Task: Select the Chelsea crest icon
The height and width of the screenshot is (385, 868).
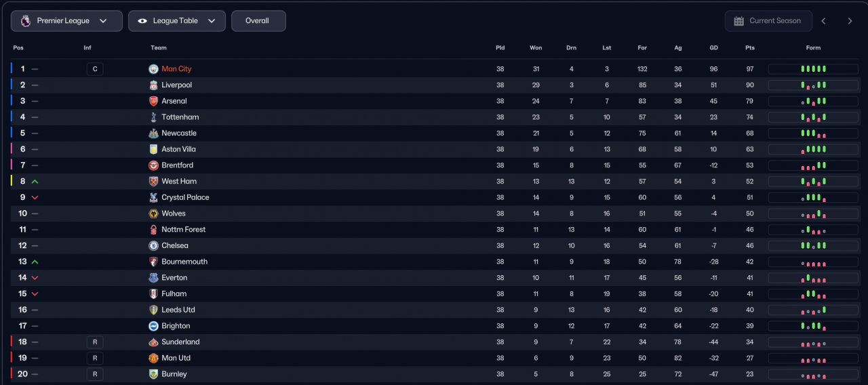Action: pyautogui.click(x=153, y=245)
